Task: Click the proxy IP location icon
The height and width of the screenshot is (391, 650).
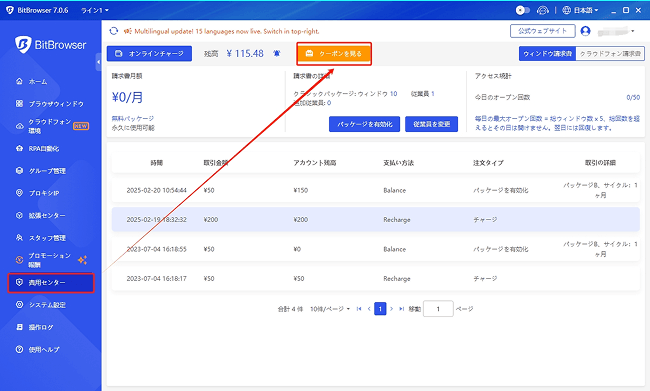Action: coord(19,193)
